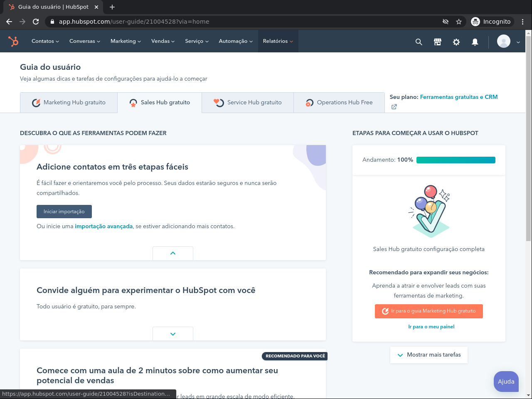Screen dimensions: 532x399
Task: Expand the Vendas navigation menu
Action: (x=163, y=41)
